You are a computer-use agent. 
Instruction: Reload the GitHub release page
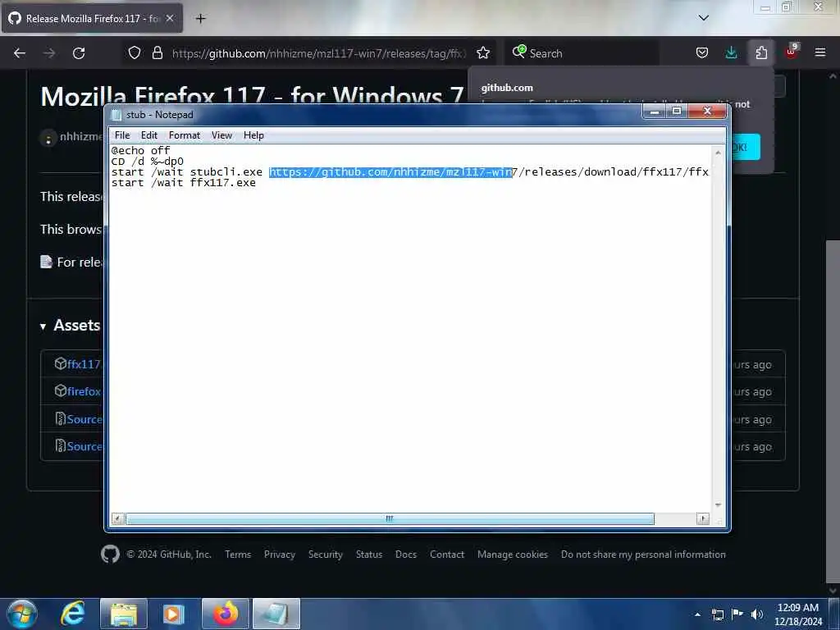coord(79,53)
